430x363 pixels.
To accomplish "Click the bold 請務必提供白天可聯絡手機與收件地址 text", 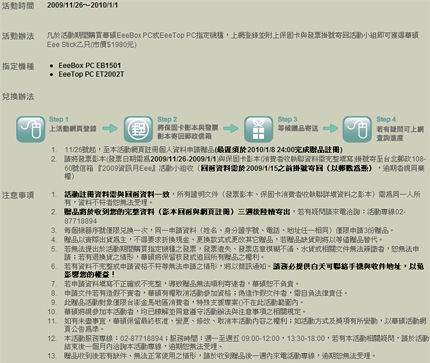I will pos(244,270).
